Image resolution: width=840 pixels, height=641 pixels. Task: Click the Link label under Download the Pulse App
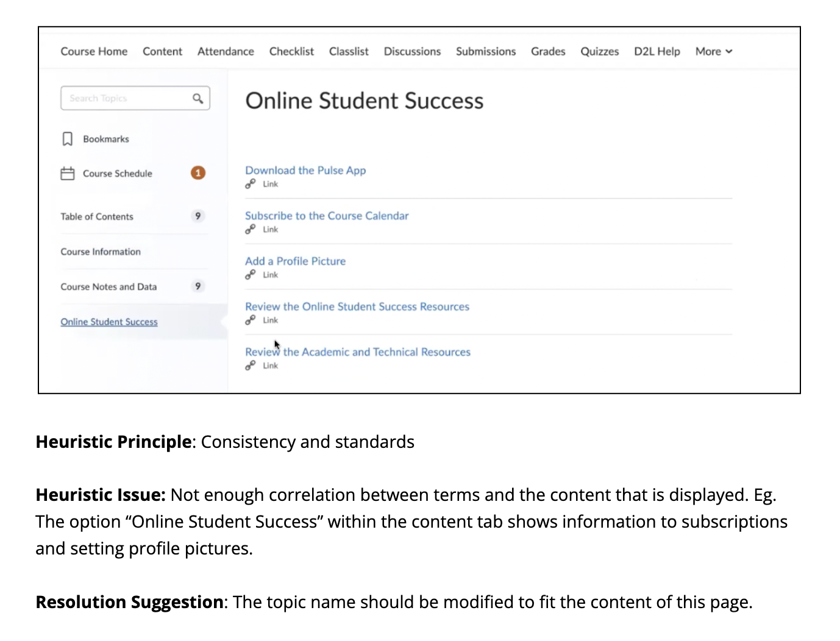tap(270, 184)
